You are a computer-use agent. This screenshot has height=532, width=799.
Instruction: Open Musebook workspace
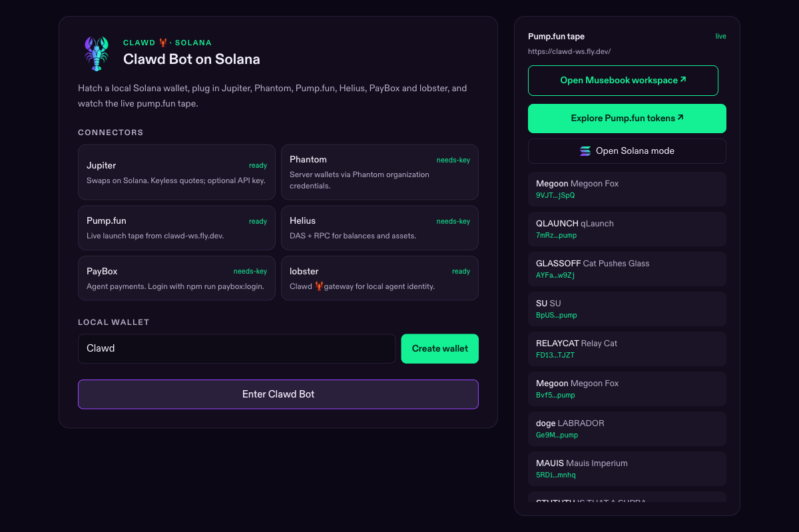(623, 81)
